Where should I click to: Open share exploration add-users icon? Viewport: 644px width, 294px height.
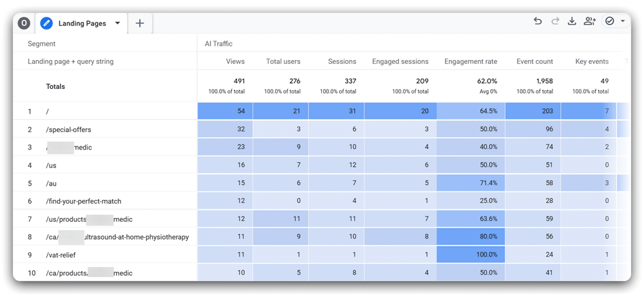tap(589, 21)
